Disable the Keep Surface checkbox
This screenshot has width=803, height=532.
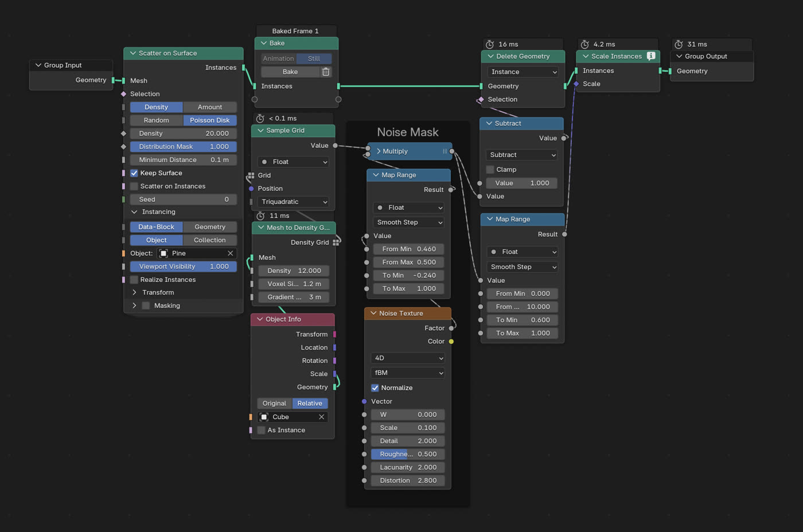(134, 173)
